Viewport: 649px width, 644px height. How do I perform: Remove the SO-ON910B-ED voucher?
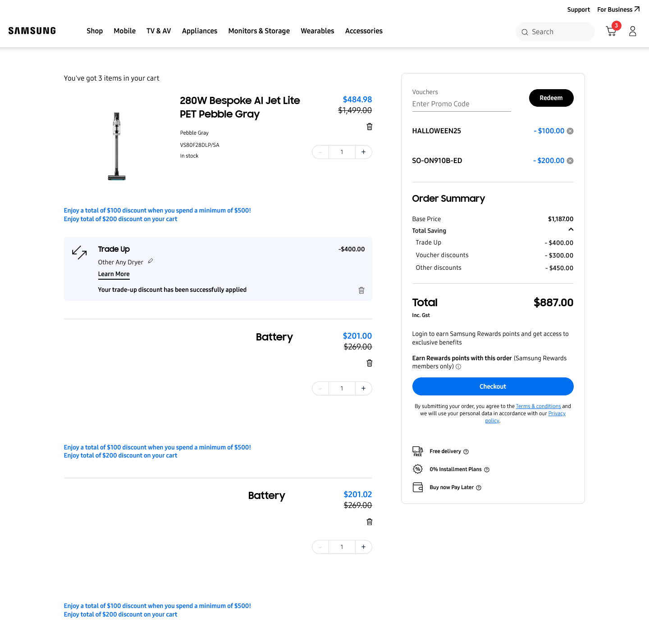tap(570, 161)
